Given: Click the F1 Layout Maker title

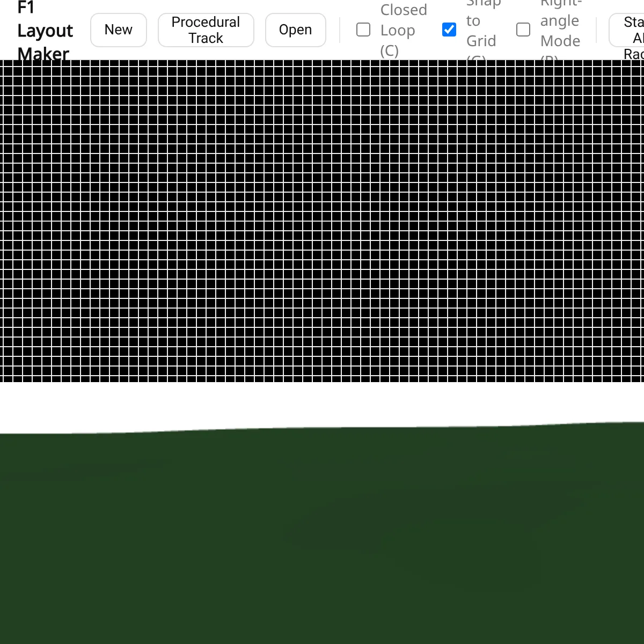Looking at the screenshot, I should click(45, 31).
